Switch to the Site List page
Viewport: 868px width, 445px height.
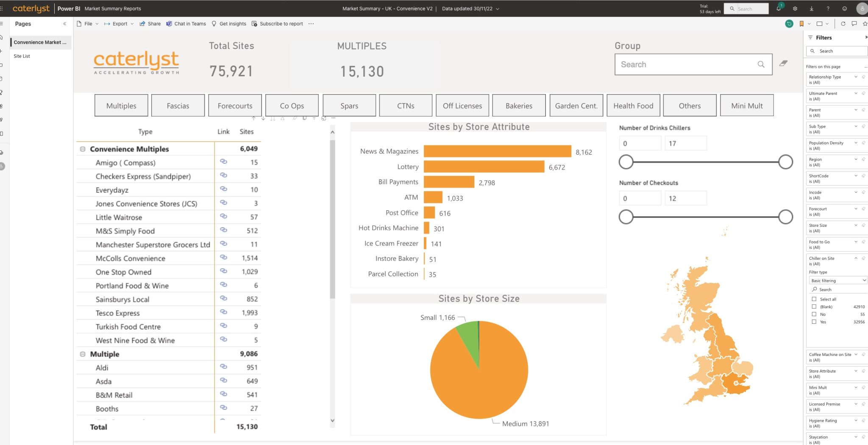[22, 56]
